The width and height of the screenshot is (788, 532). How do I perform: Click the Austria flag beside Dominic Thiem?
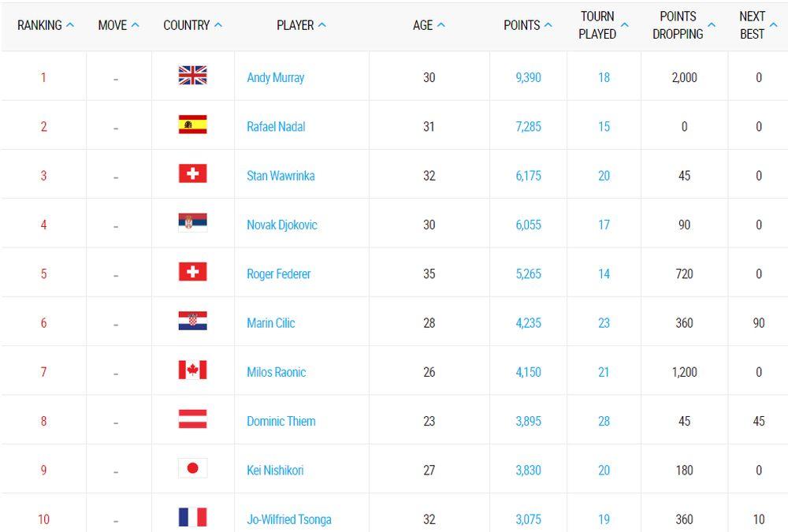(x=192, y=419)
